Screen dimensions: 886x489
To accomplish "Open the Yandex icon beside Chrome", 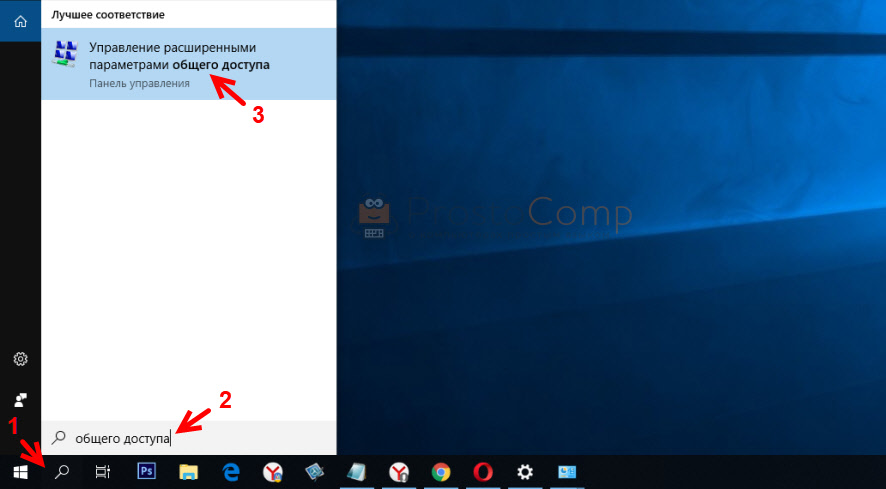I will (399, 471).
